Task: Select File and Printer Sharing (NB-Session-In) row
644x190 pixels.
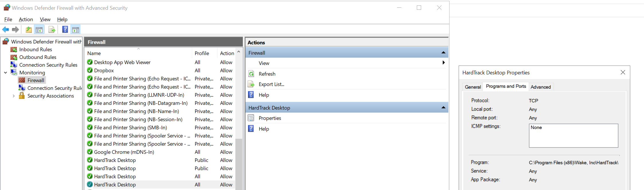Action: 160,119
